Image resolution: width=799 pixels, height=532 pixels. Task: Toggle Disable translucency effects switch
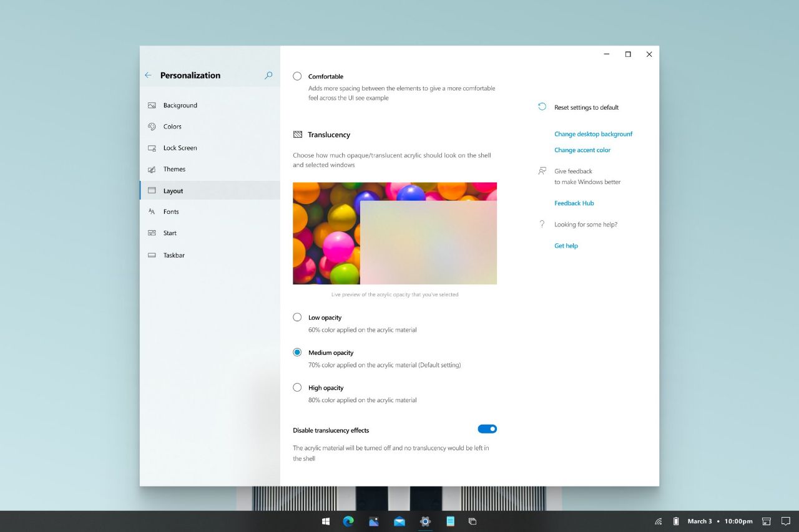(x=488, y=429)
